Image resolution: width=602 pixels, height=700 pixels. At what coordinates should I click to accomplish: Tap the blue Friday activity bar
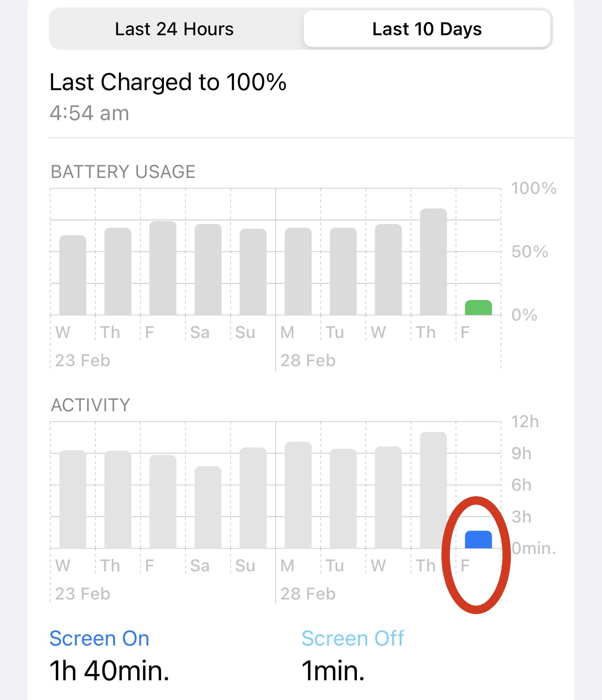coord(478,540)
